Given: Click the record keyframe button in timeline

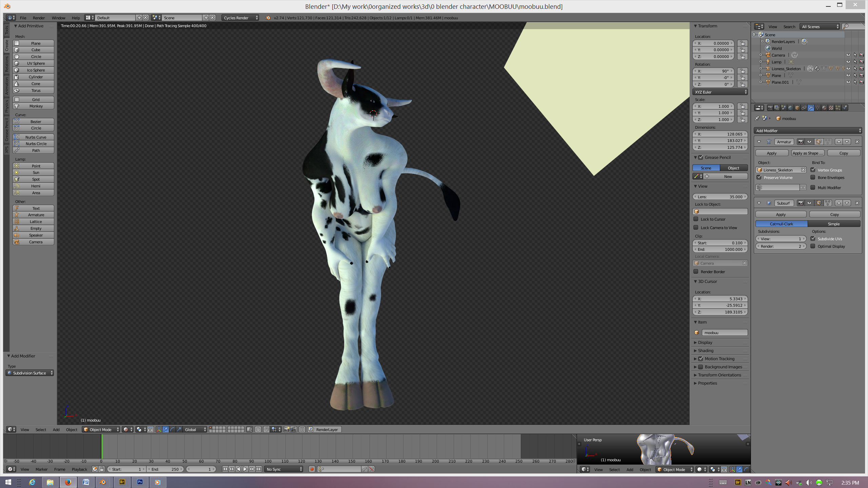Looking at the screenshot, I should [x=312, y=469].
